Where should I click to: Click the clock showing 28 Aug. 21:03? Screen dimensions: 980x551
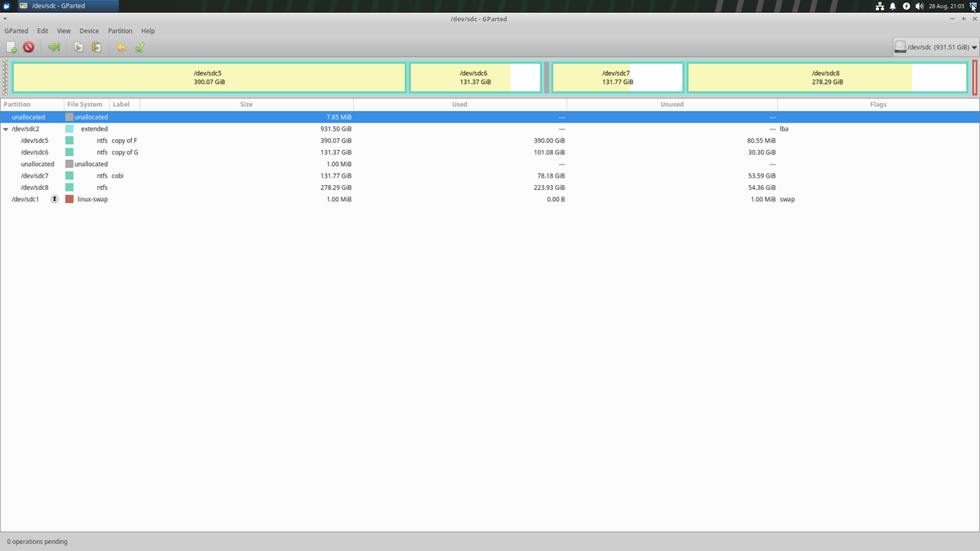pos(946,6)
